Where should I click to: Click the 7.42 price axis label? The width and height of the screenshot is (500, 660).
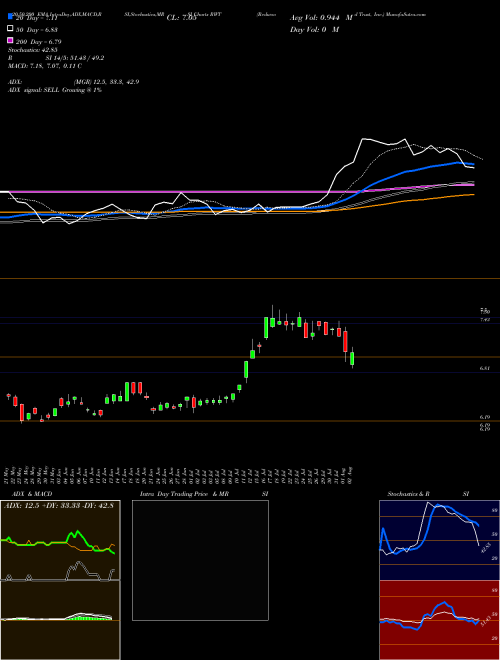pos(484,320)
